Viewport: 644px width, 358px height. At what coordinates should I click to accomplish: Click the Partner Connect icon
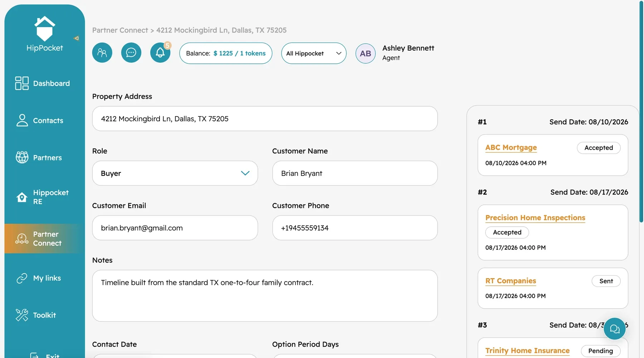(x=22, y=238)
